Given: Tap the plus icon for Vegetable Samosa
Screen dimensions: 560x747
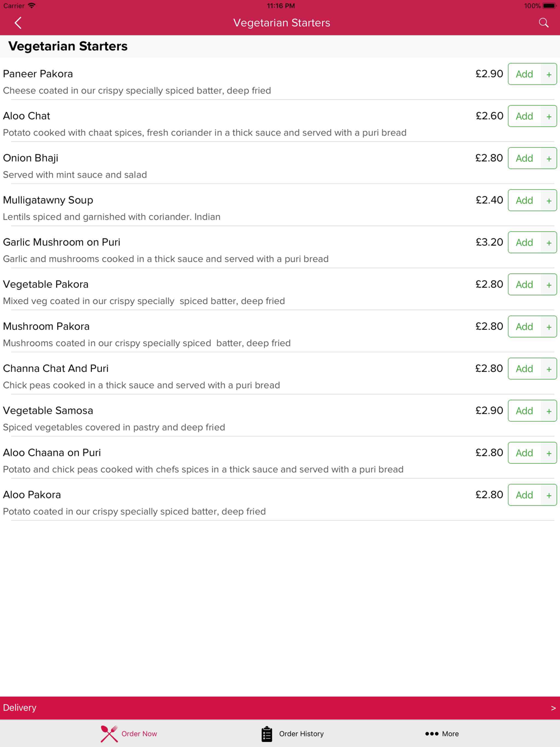Looking at the screenshot, I should coord(549,411).
